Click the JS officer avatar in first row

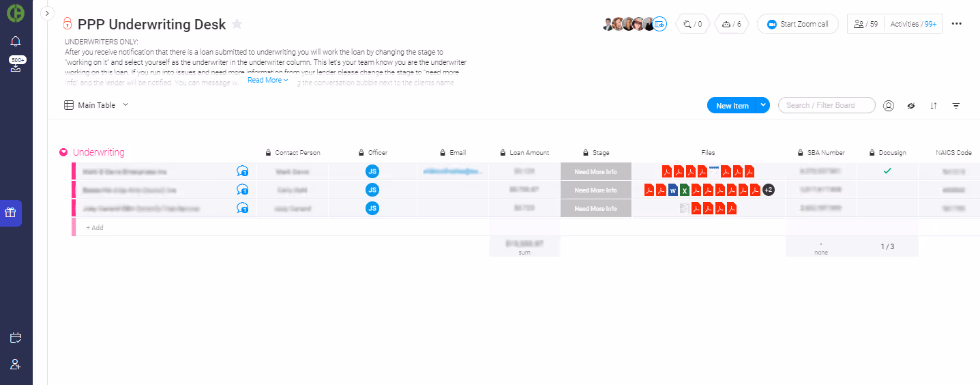[x=372, y=171]
